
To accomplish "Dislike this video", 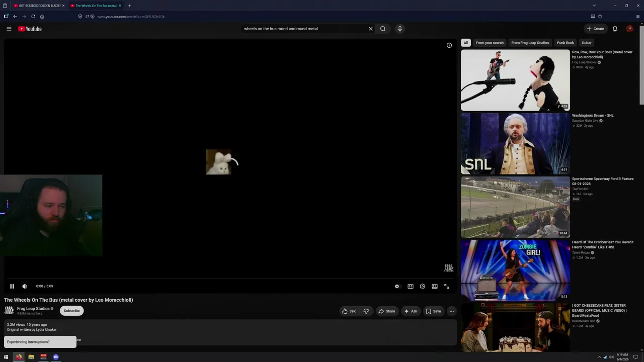I will pyautogui.click(x=366, y=311).
